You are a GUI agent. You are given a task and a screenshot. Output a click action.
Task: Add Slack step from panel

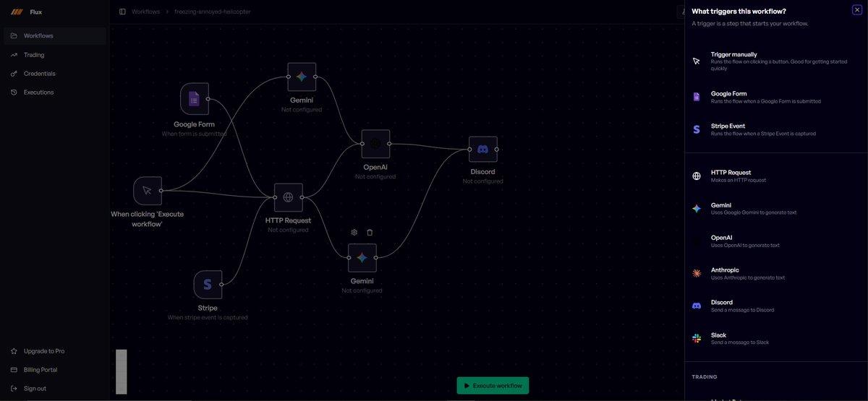tap(776, 339)
